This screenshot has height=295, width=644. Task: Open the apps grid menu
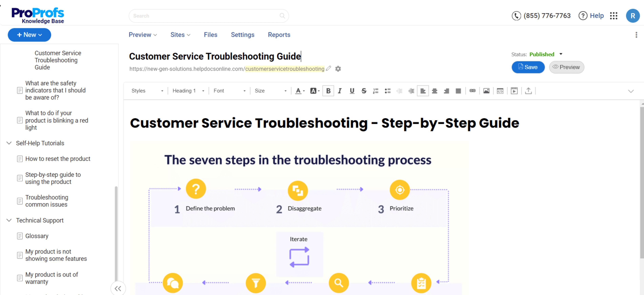pyautogui.click(x=614, y=16)
